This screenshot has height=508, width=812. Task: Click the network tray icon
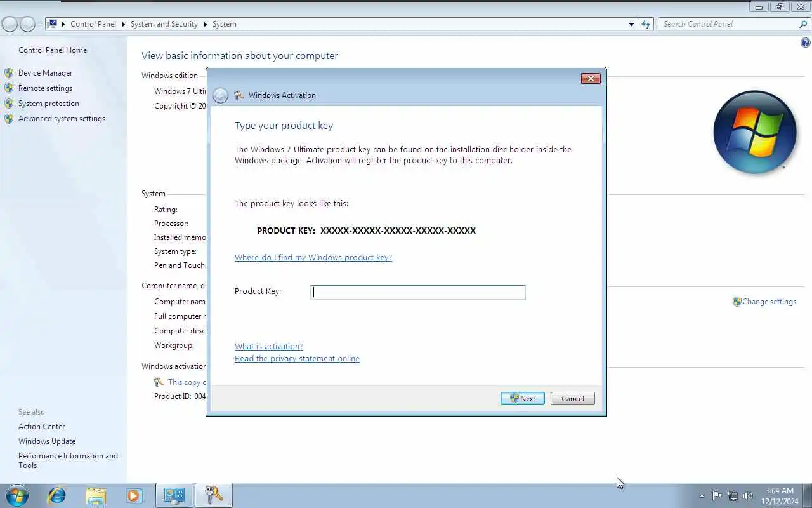coord(733,496)
